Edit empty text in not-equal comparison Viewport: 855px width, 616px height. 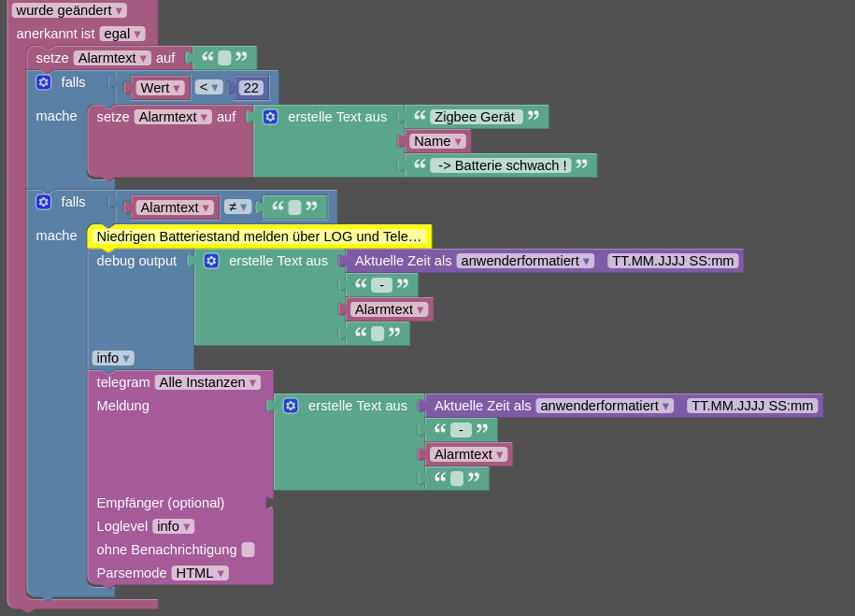click(294, 208)
